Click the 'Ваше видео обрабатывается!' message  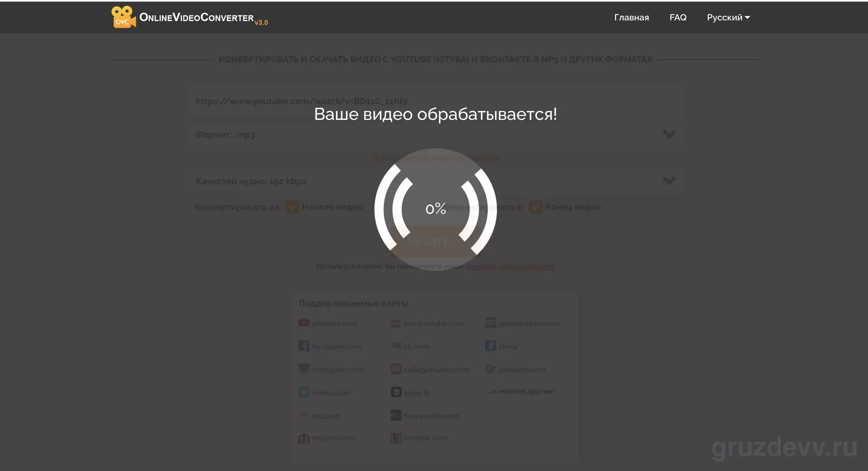click(435, 114)
